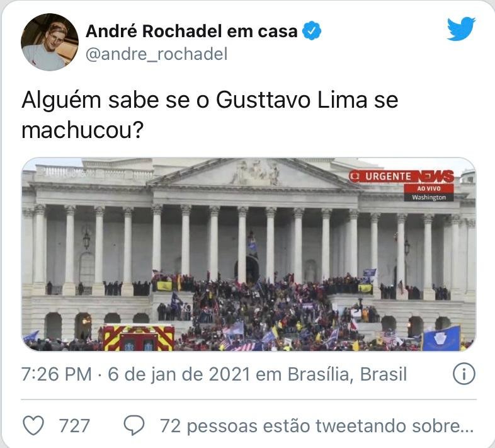Open the André Rochadel em casa name
The height and width of the screenshot is (448, 495).
click(x=191, y=31)
